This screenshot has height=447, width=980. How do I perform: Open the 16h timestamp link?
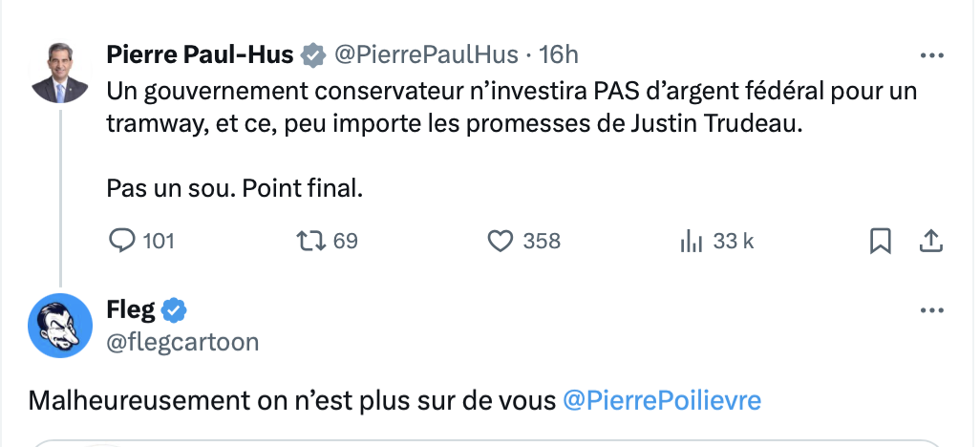[x=559, y=55]
